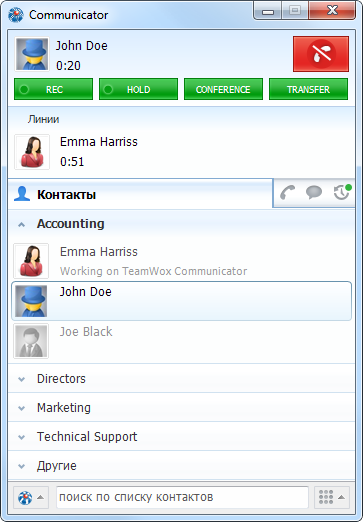Click Emma Harriss status text 'Working on TeamWox Communicator'
This screenshot has width=363, height=522.
153,271
